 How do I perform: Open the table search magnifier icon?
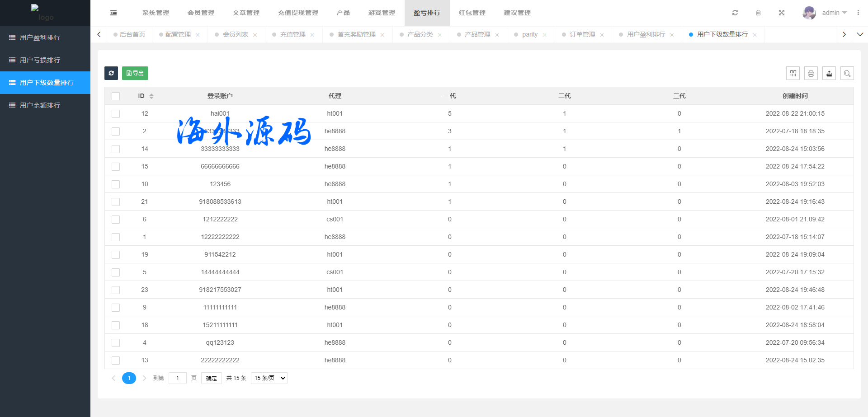click(847, 73)
